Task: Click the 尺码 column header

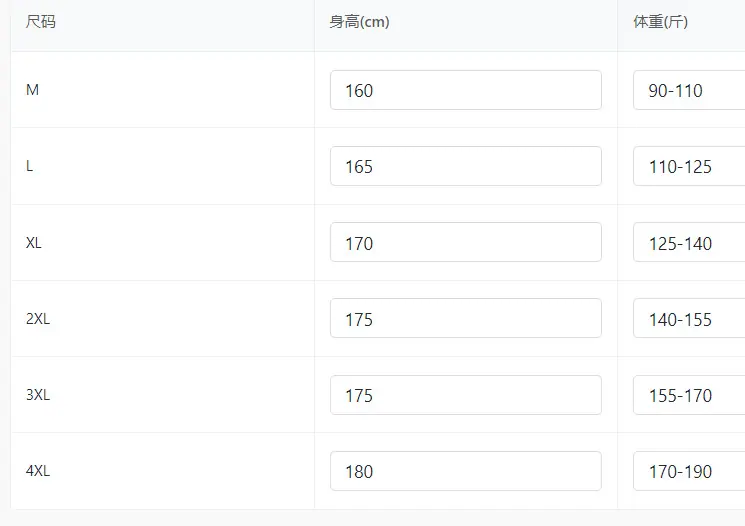Action: [40, 21]
